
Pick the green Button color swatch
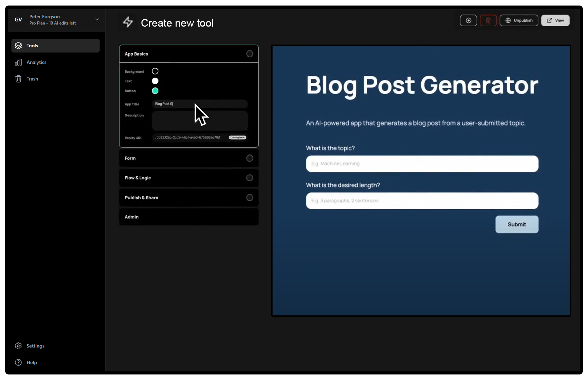pyautogui.click(x=155, y=91)
